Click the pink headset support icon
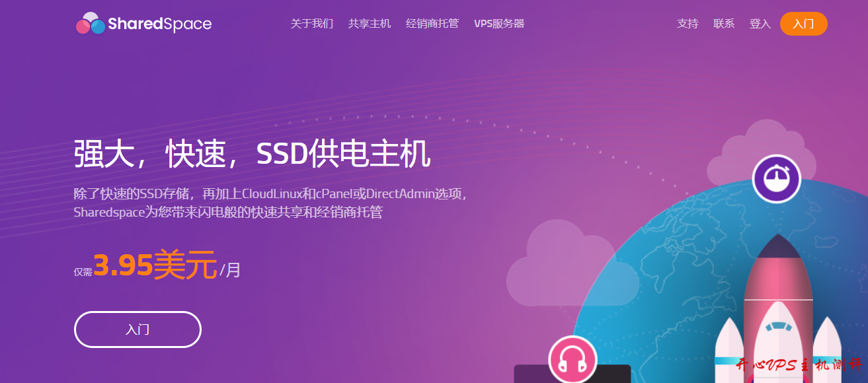 pos(572,359)
